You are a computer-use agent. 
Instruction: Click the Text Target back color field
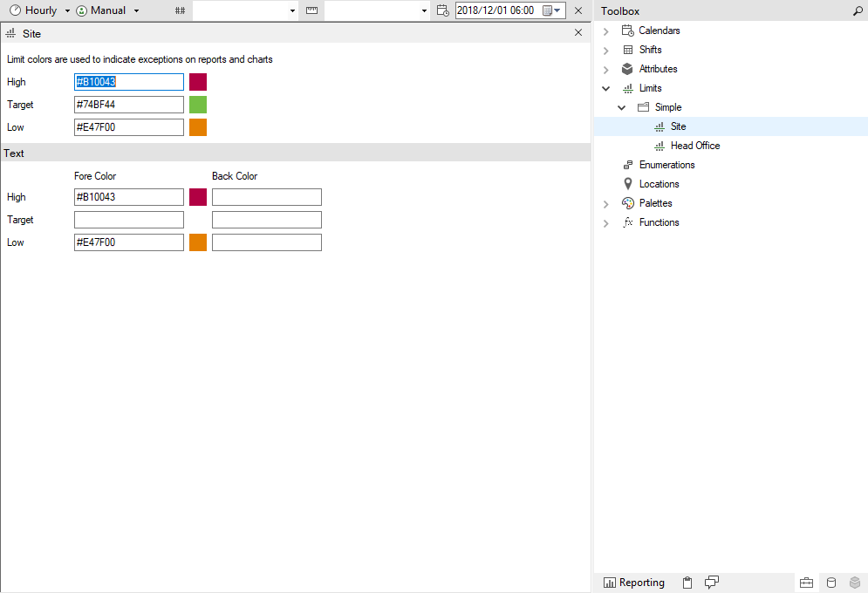[267, 220]
